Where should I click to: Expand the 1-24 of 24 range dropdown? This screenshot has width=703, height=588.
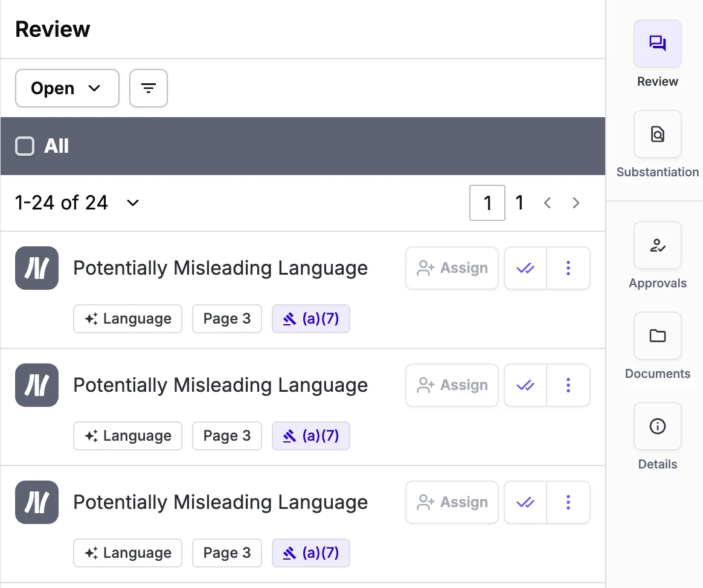click(x=133, y=203)
